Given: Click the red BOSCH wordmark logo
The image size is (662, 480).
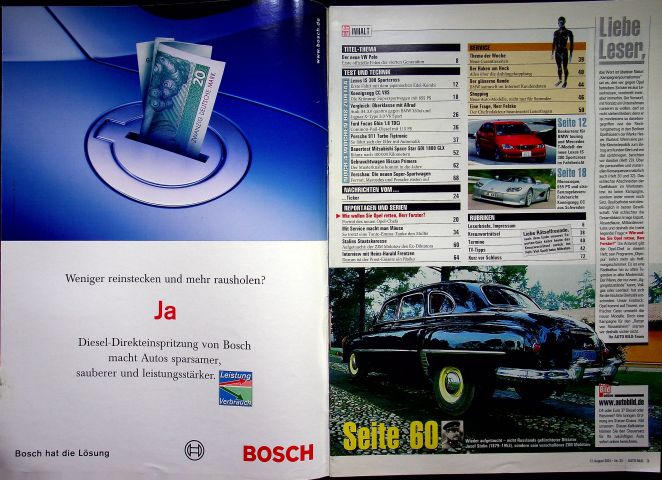Looking at the screenshot, I should [x=278, y=452].
